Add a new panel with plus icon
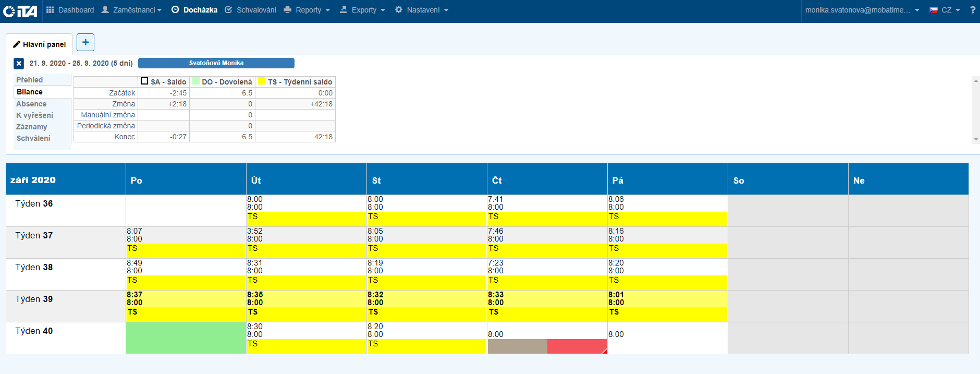This screenshot has height=374, width=980. [x=85, y=42]
